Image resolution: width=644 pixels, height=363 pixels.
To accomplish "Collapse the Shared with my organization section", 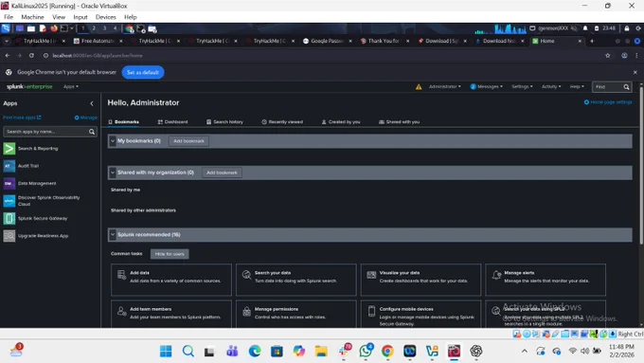I will 113,172.
